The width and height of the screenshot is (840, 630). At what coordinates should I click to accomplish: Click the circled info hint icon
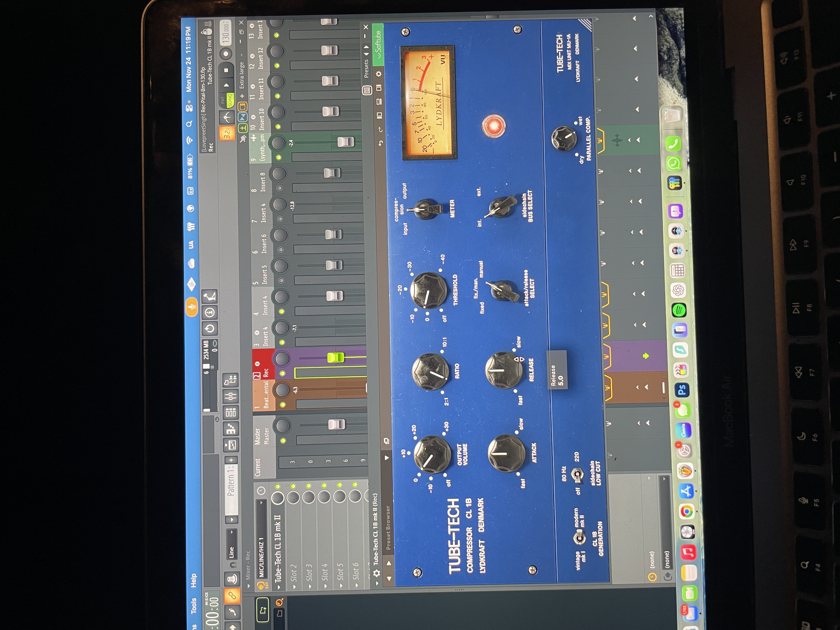click(210, 312)
